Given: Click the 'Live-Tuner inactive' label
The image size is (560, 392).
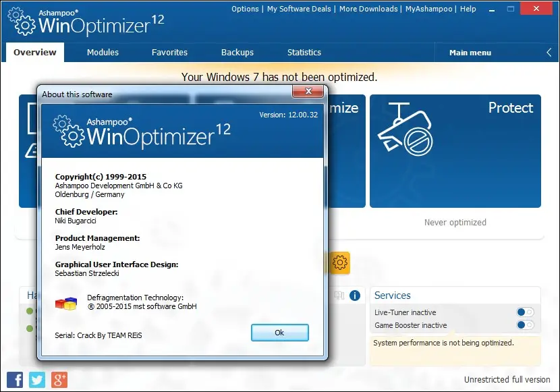Looking at the screenshot, I should (405, 312).
